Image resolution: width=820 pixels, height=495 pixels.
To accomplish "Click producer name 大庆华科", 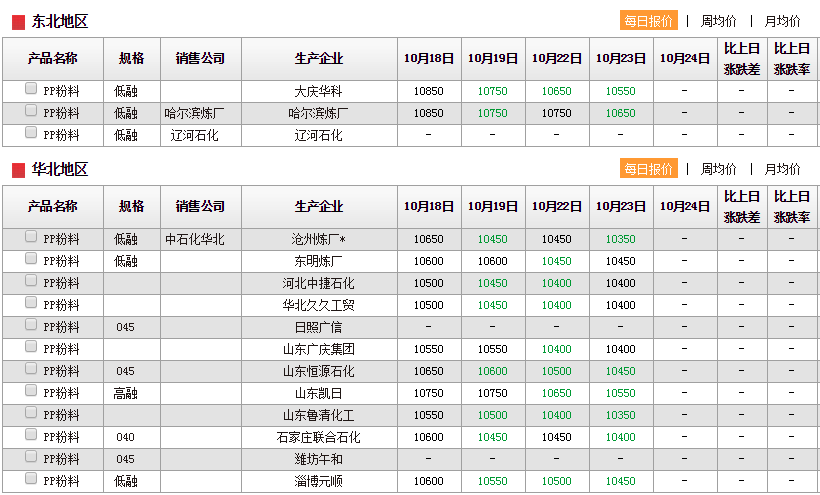I will [x=318, y=91].
